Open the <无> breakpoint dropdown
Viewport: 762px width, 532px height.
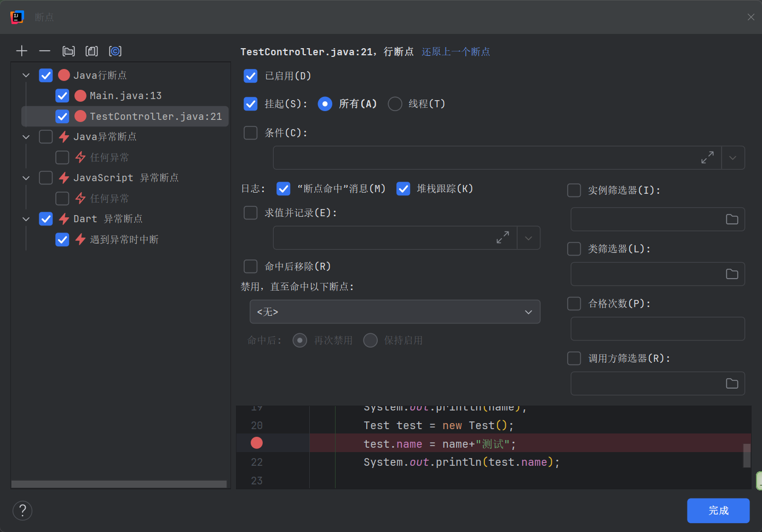(x=395, y=311)
